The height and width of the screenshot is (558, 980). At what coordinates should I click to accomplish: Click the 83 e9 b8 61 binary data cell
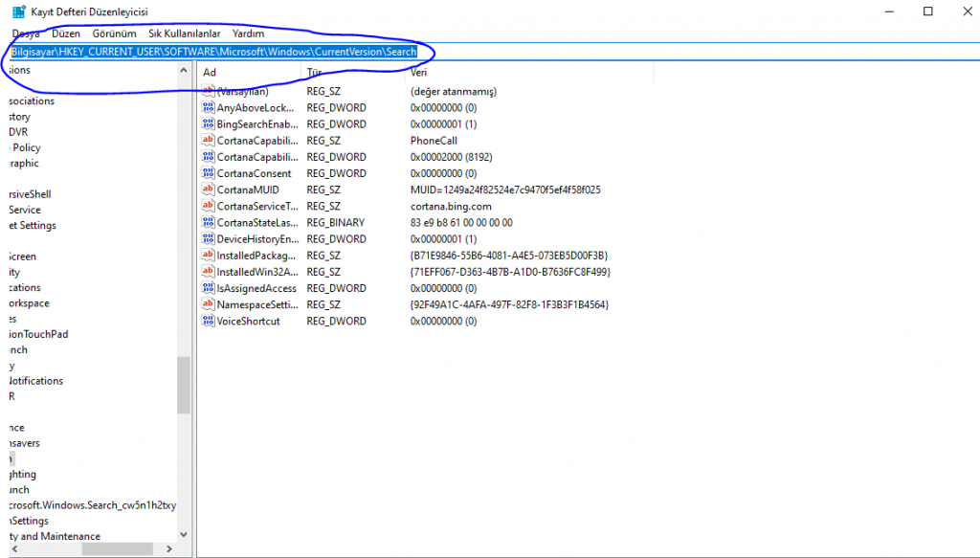(461, 222)
